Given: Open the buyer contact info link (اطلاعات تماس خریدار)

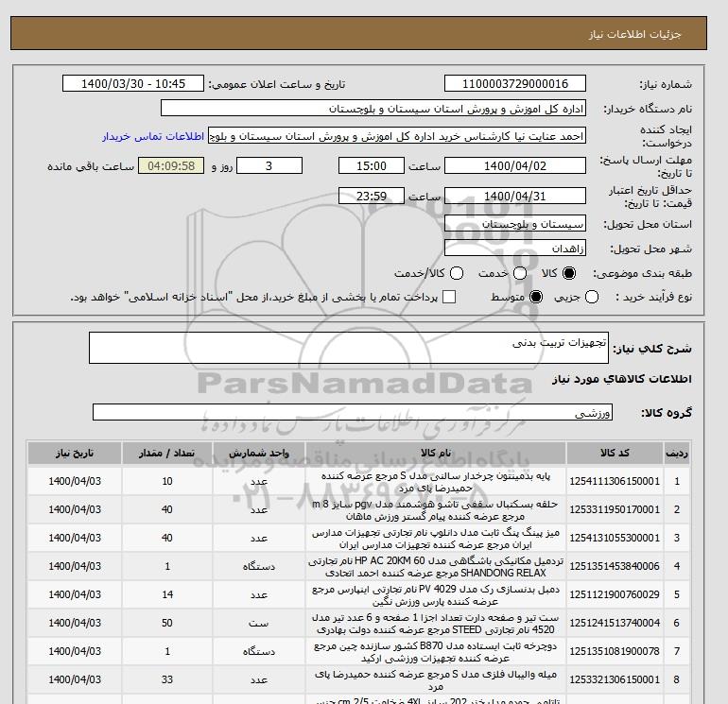Looking at the screenshot, I should (153, 136).
